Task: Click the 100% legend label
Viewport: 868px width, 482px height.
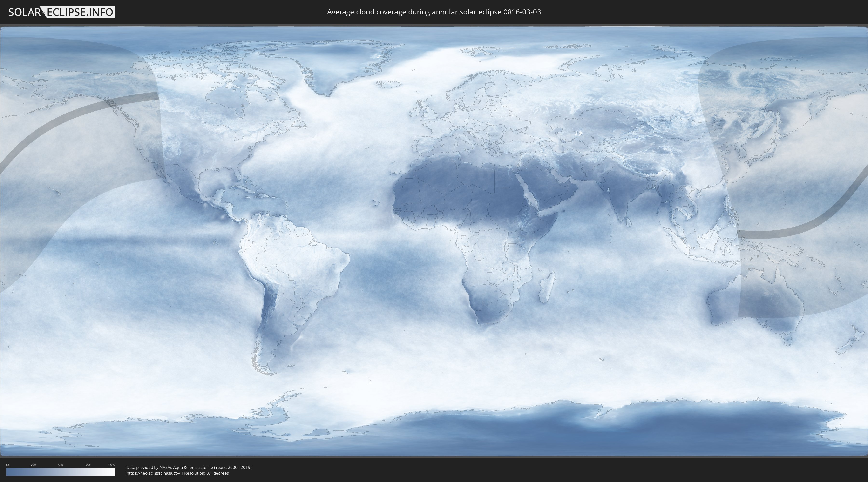Action: click(x=112, y=465)
